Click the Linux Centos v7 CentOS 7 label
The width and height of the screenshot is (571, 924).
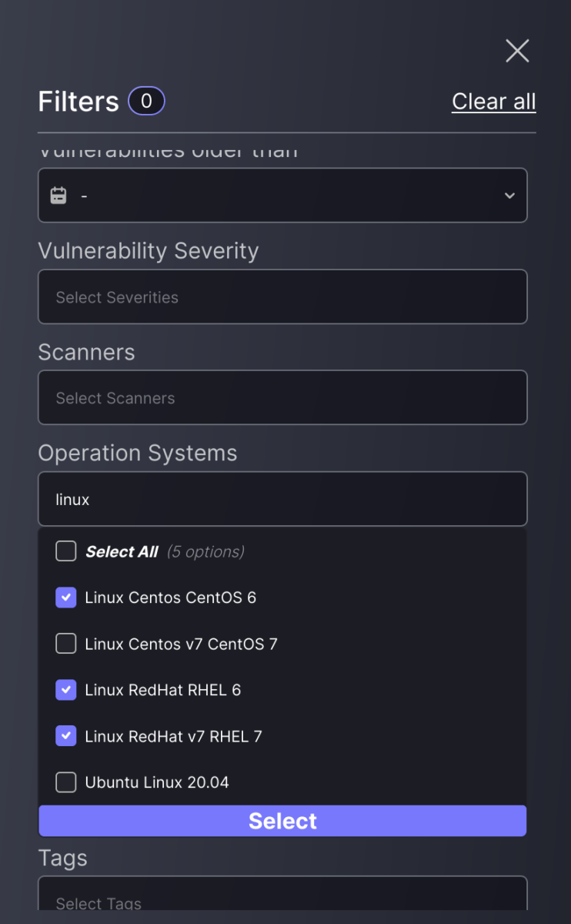tap(181, 644)
